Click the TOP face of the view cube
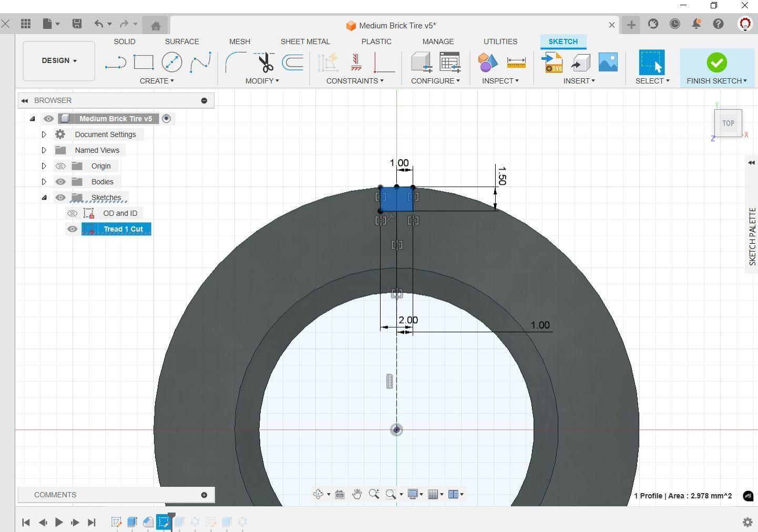Viewport: 758px width, 532px height. 728,123
